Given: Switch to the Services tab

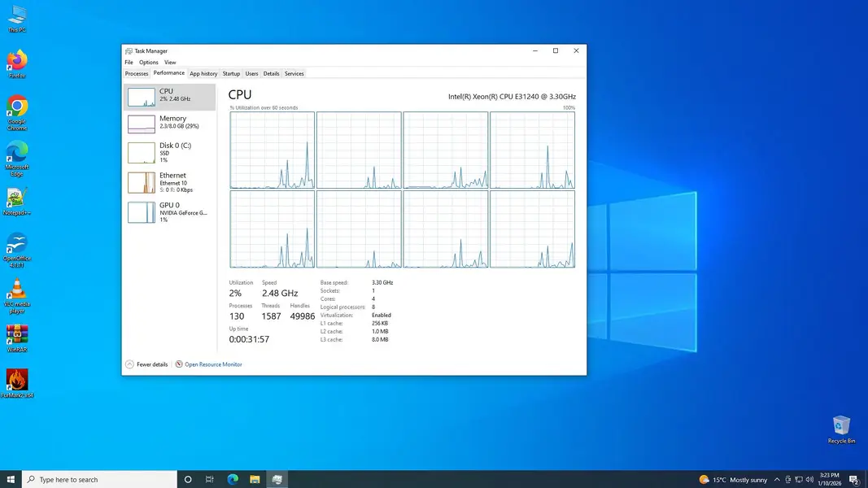Looking at the screenshot, I should [294, 73].
